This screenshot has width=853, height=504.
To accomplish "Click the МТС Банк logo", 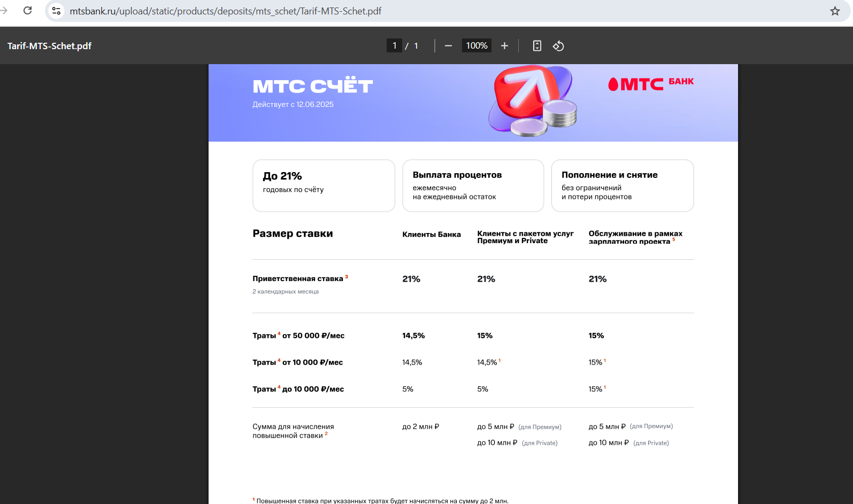I will 651,84.
